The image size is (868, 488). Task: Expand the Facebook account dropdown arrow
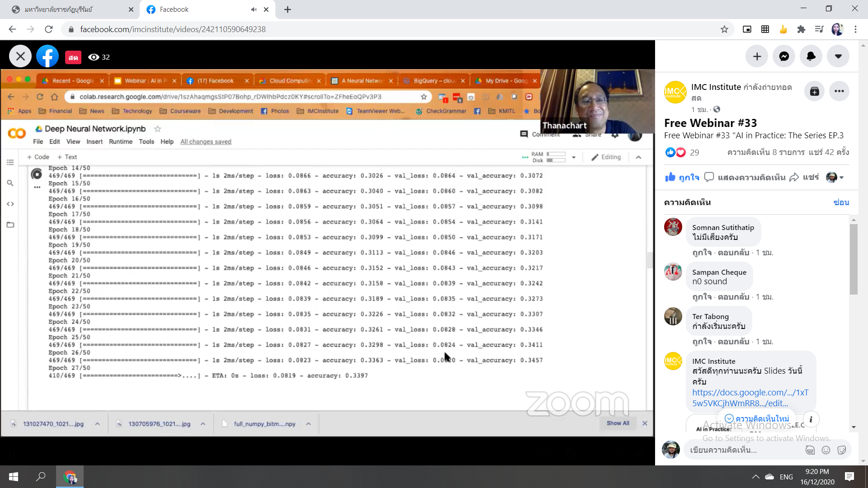839,56
